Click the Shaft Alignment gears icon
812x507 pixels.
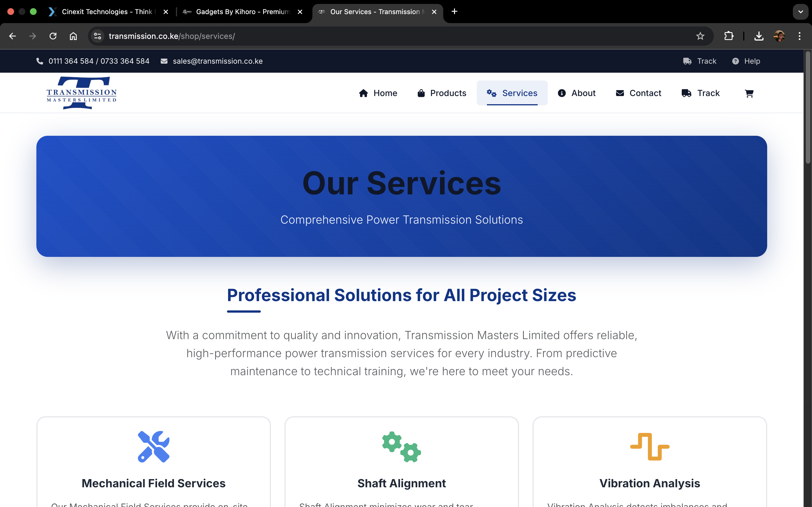point(401,446)
